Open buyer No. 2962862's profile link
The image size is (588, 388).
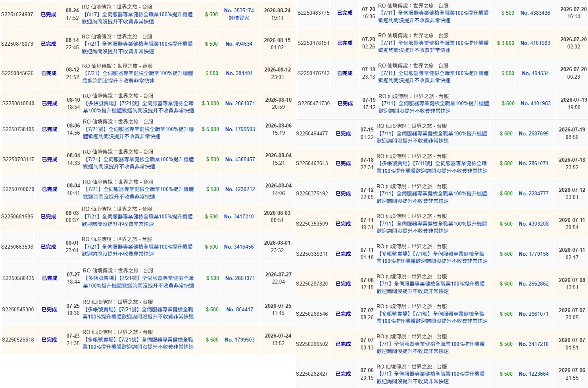coord(534,284)
